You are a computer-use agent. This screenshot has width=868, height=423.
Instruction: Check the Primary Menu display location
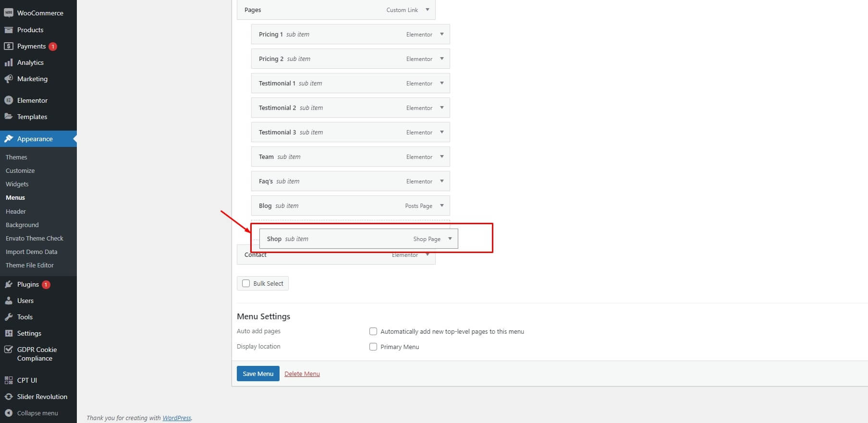[x=373, y=347]
